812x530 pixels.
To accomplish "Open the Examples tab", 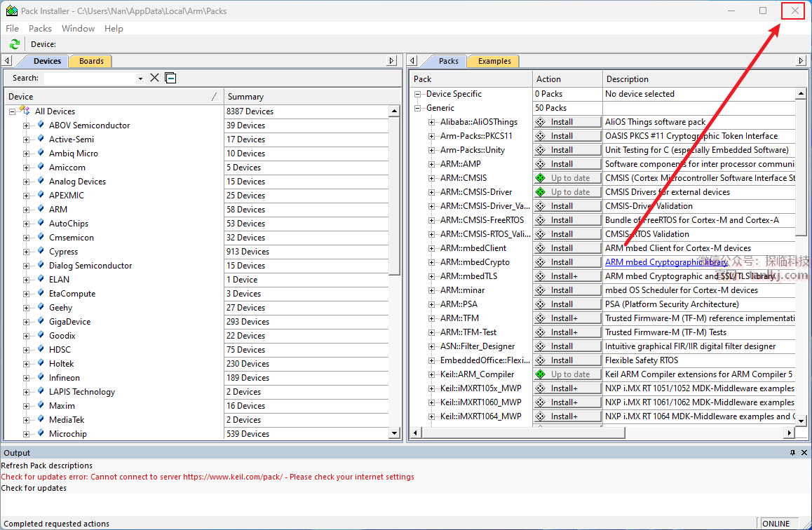I will pos(494,61).
